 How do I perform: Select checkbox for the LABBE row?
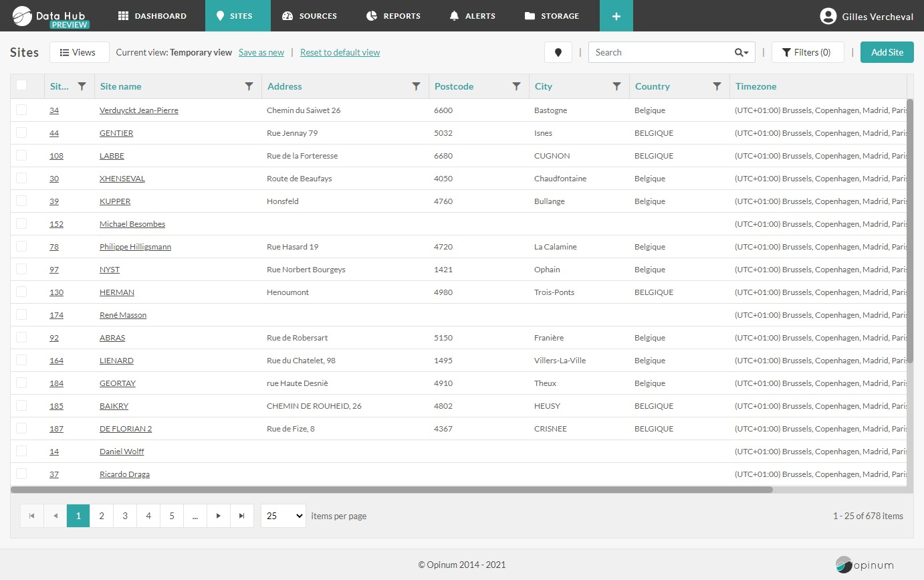[x=21, y=155]
